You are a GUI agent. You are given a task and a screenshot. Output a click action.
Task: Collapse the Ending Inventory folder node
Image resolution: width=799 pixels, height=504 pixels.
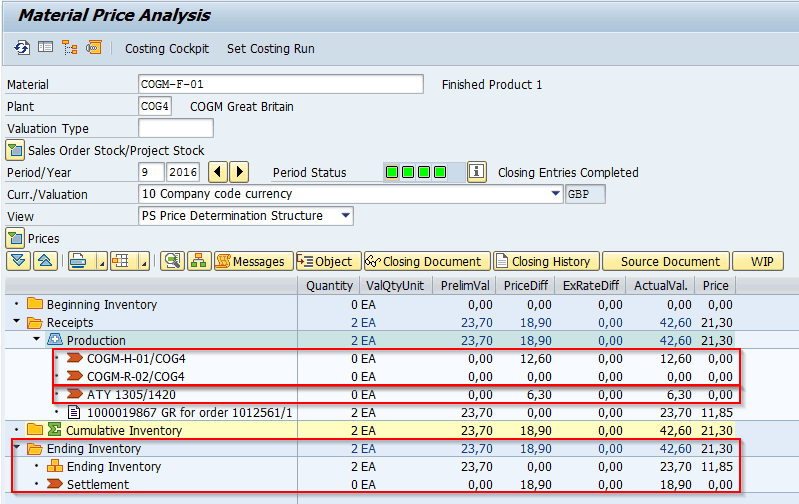(x=16, y=447)
